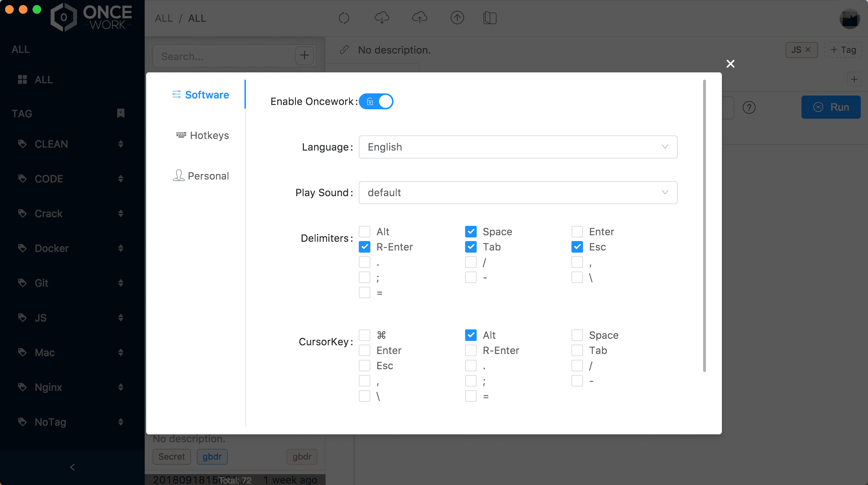Click the user avatar in top corner
Screen dimensions: 868x485
coord(850,19)
